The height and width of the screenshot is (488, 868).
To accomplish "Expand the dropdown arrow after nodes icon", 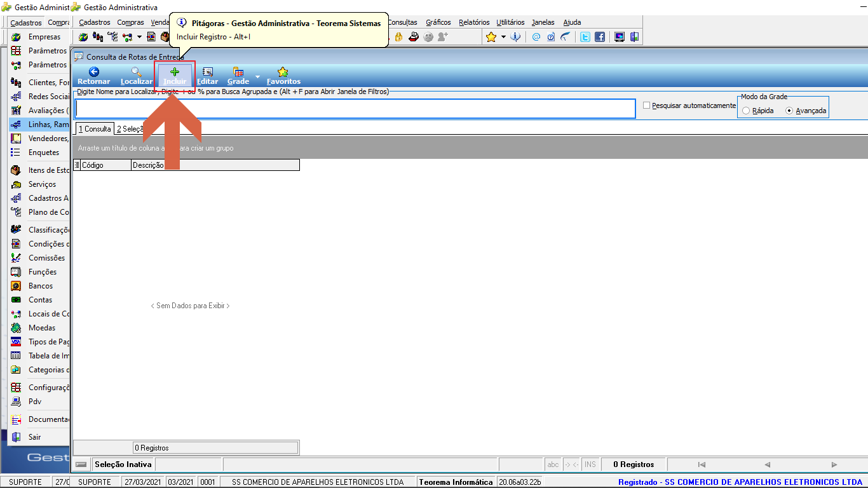I will (139, 37).
